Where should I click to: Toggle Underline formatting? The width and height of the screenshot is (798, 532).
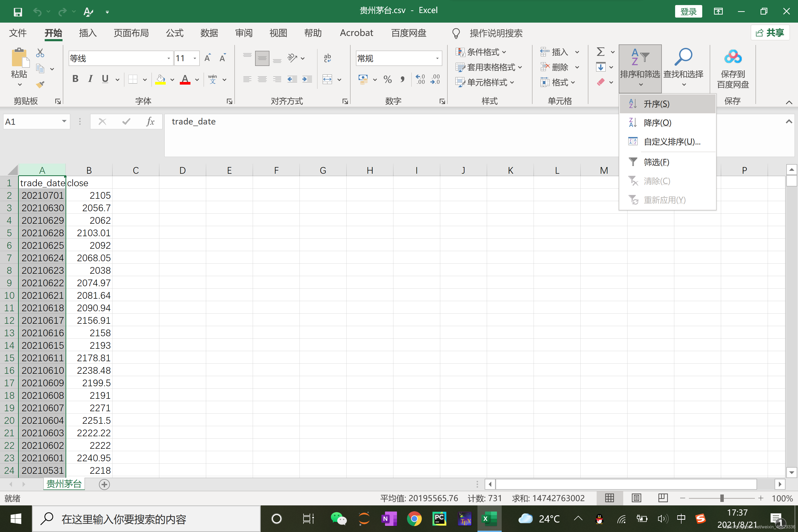[105, 79]
